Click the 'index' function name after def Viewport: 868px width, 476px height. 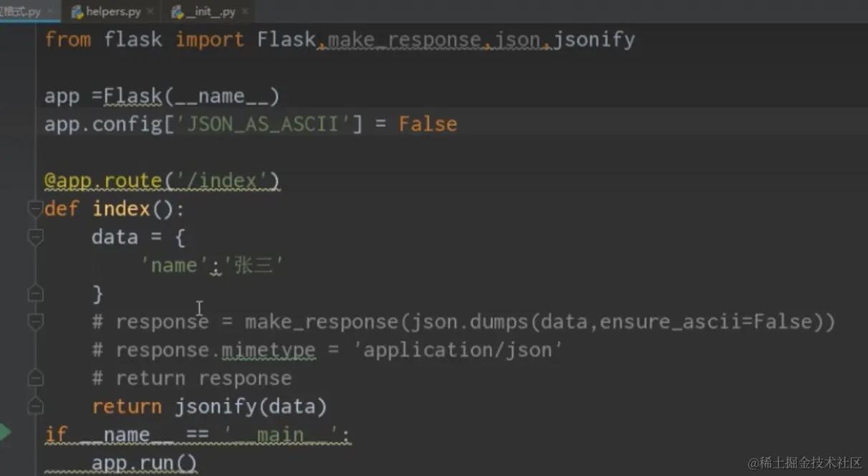121,209
